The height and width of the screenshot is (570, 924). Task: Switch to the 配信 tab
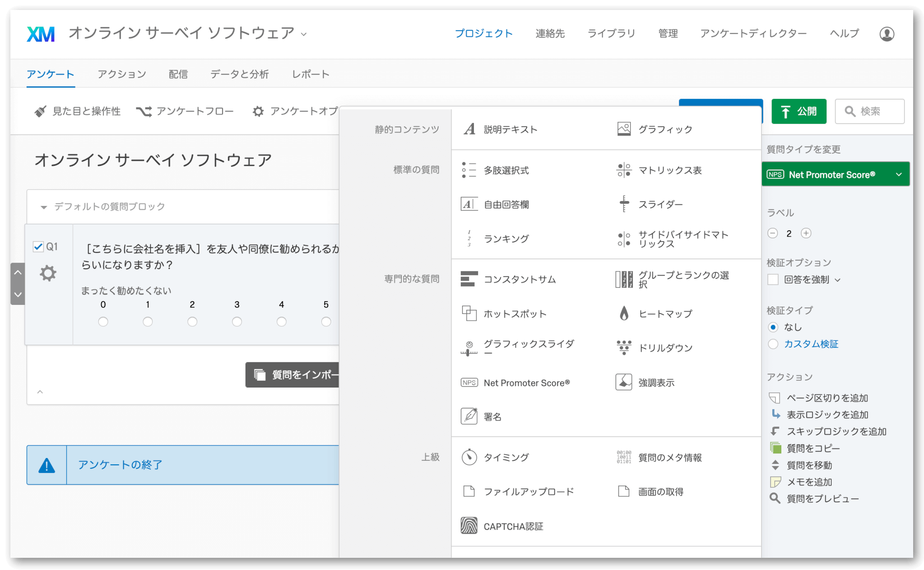[178, 74]
